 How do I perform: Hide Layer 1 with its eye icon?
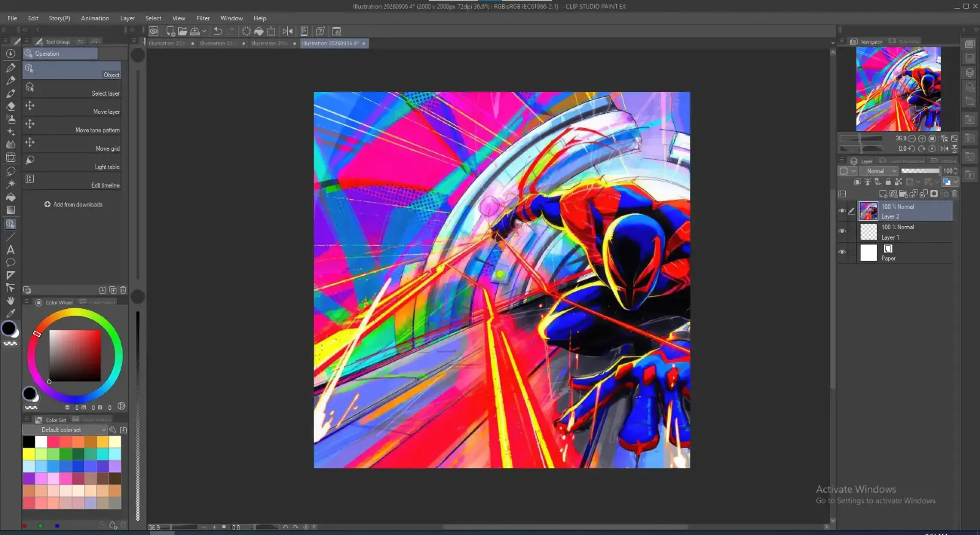[842, 231]
